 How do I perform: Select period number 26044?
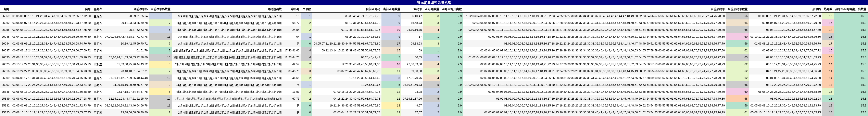click(x=5, y=44)
